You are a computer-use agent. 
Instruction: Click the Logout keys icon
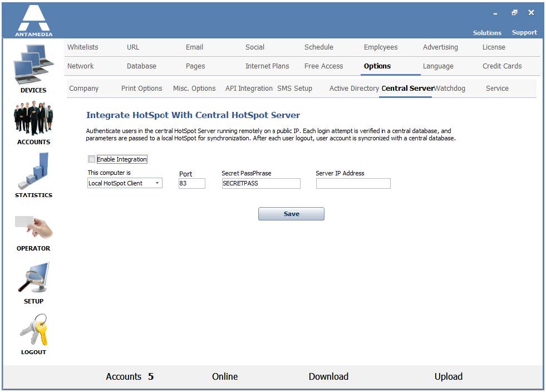tap(34, 329)
